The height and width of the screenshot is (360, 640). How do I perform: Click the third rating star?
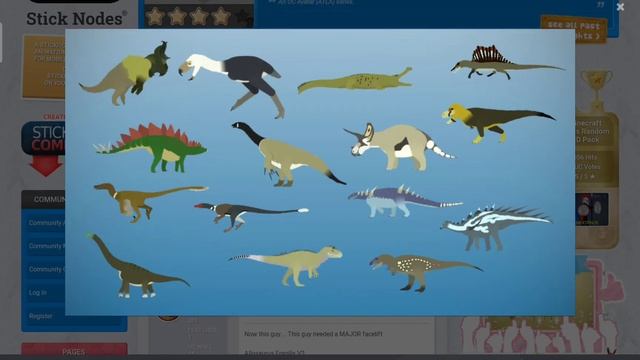pyautogui.click(x=199, y=17)
